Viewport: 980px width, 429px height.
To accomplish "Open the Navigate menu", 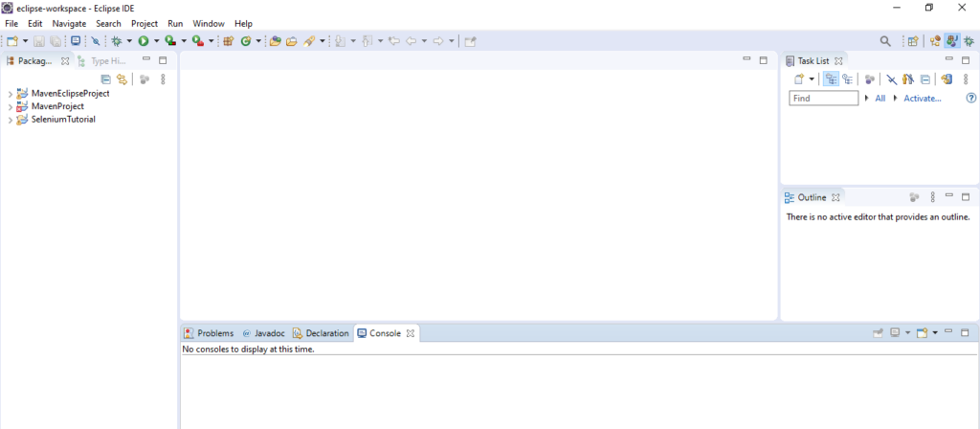I will click(69, 24).
